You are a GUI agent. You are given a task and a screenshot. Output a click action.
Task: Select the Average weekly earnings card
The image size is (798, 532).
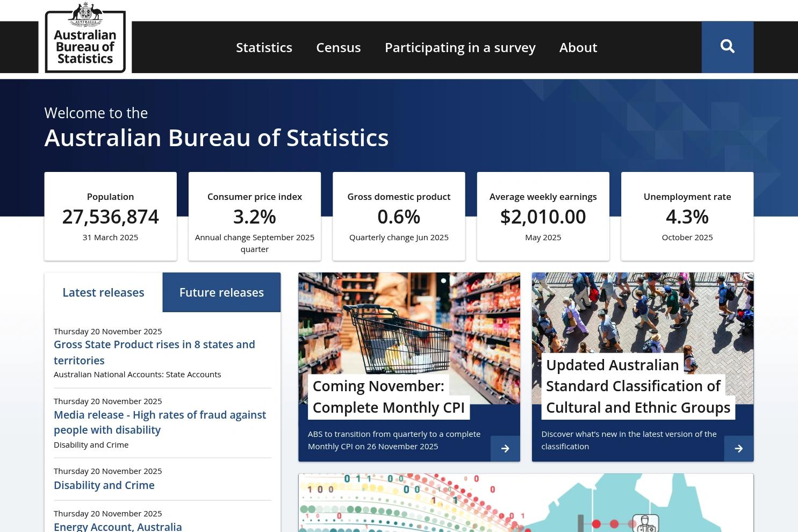[x=543, y=216]
